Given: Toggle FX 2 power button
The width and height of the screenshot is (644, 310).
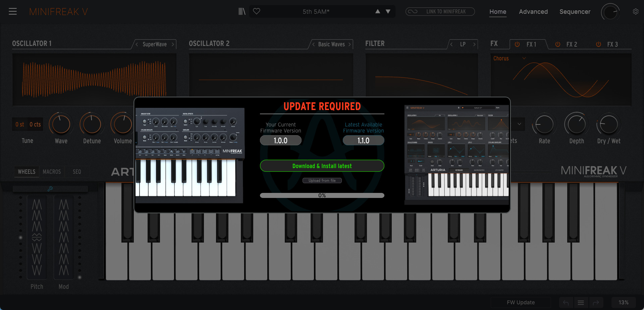Looking at the screenshot, I should [558, 44].
